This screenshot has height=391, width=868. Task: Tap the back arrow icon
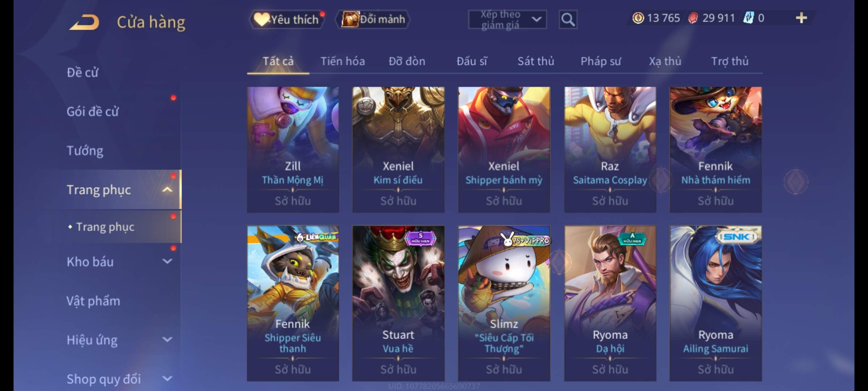pos(84,22)
